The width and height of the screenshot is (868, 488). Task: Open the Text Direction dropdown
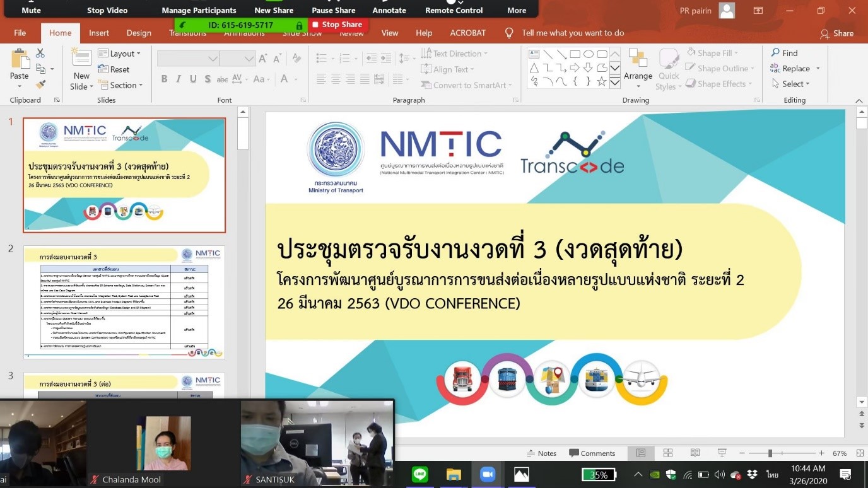tap(455, 54)
